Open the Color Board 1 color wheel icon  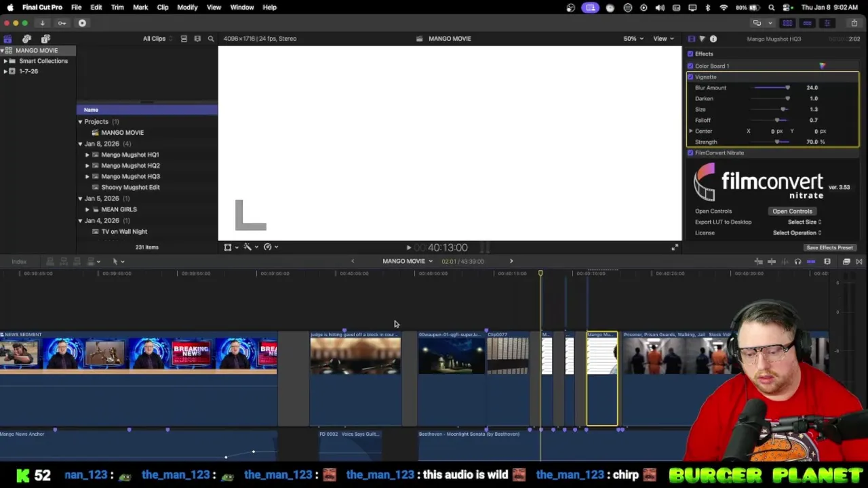(x=822, y=66)
